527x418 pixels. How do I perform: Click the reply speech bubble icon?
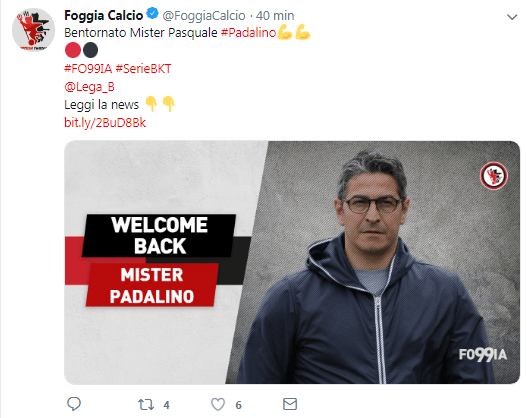[x=74, y=404]
